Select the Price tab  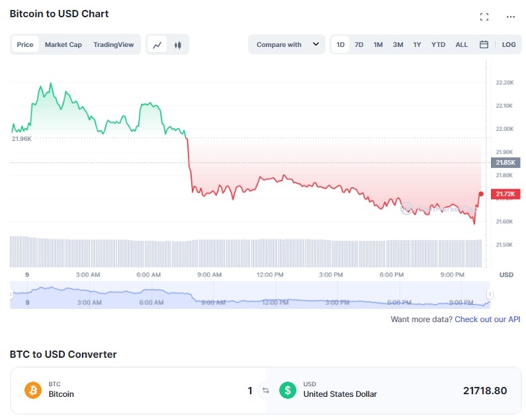(x=25, y=44)
